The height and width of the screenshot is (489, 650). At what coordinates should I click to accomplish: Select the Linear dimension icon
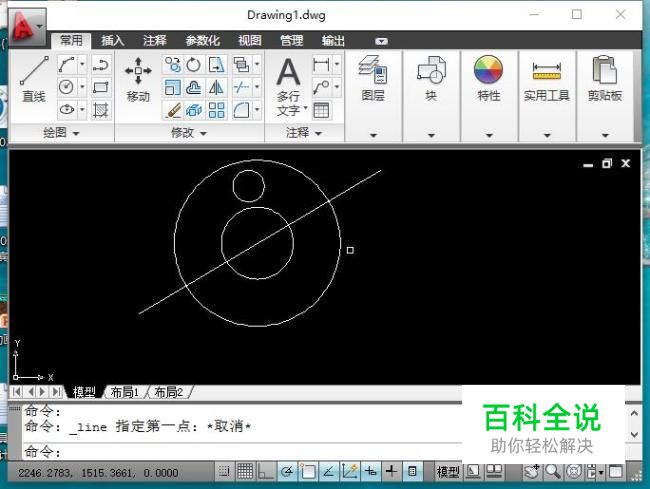point(321,64)
